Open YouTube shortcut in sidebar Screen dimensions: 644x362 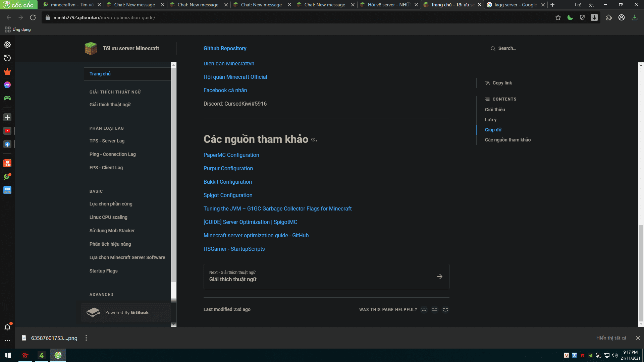tap(7, 131)
